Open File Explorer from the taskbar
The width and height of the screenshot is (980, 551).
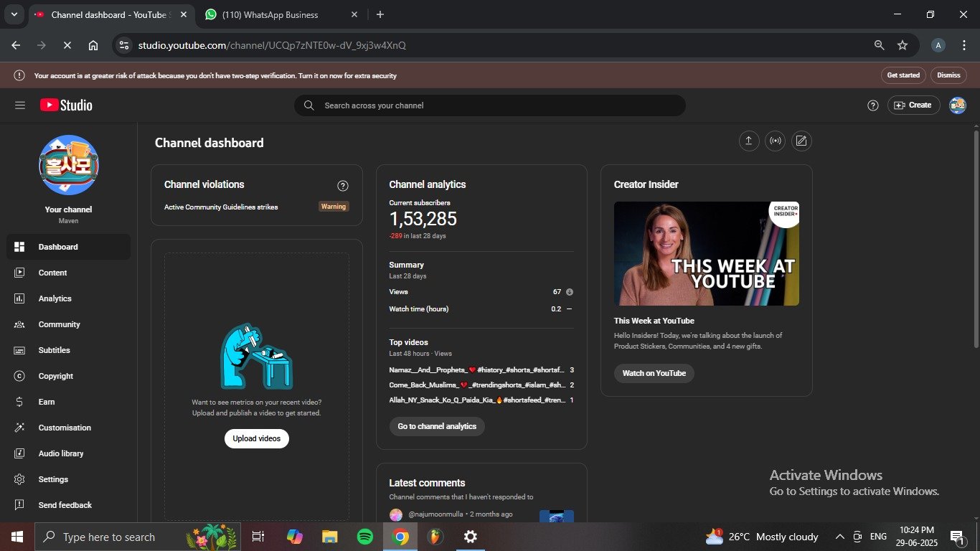(330, 537)
